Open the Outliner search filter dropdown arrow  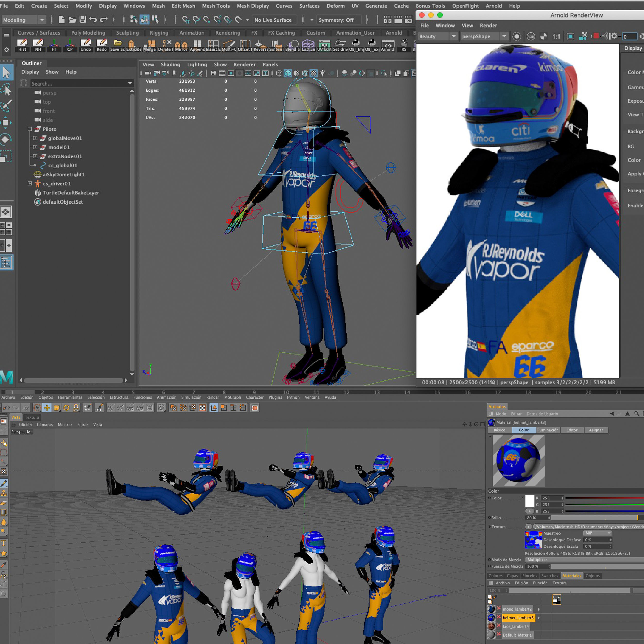pyautogui.click(x=130, y=83)
